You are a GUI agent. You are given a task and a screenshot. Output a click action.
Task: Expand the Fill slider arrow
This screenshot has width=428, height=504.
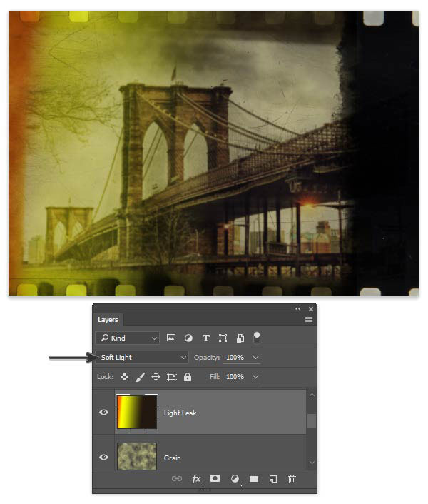point(255,377)
